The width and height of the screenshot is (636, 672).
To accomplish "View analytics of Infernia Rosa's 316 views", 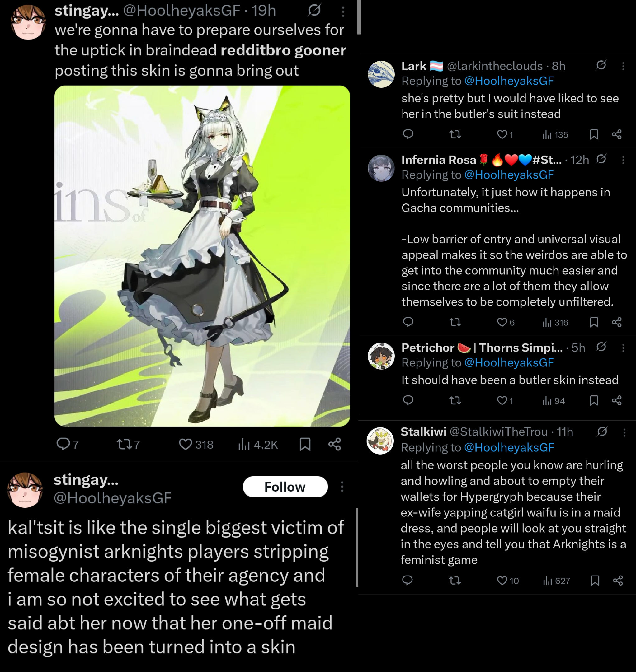I will coord(555,322).
